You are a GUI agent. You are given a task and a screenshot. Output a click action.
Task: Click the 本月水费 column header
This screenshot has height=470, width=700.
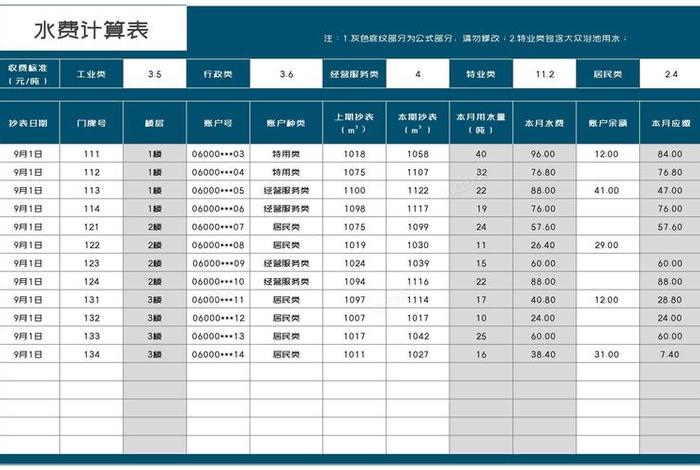(545, 123)
